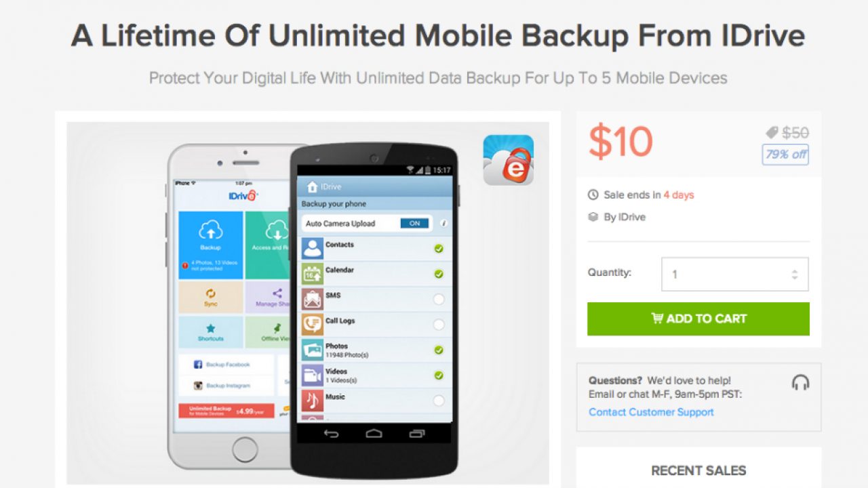Click the Call Logs phone icon

[312, 325]
